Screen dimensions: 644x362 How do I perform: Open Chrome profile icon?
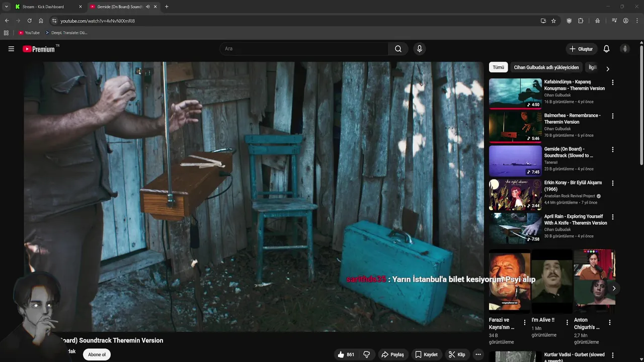click(x=625, y=21)
